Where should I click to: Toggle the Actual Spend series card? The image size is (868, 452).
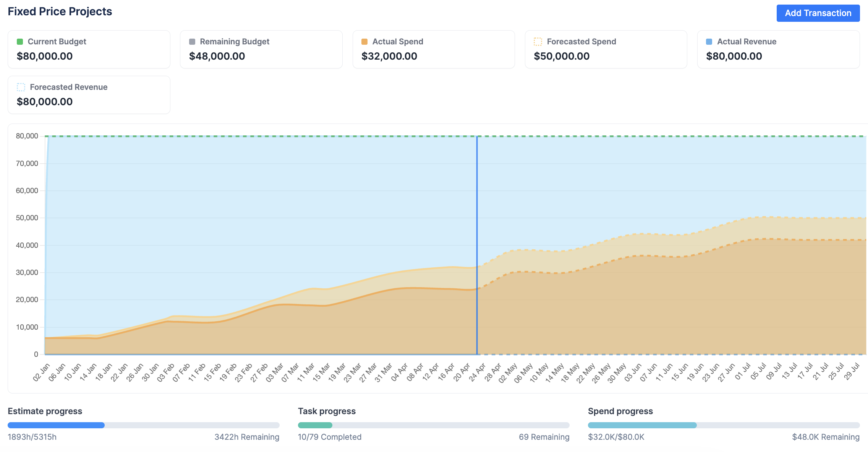click(433, 49)
